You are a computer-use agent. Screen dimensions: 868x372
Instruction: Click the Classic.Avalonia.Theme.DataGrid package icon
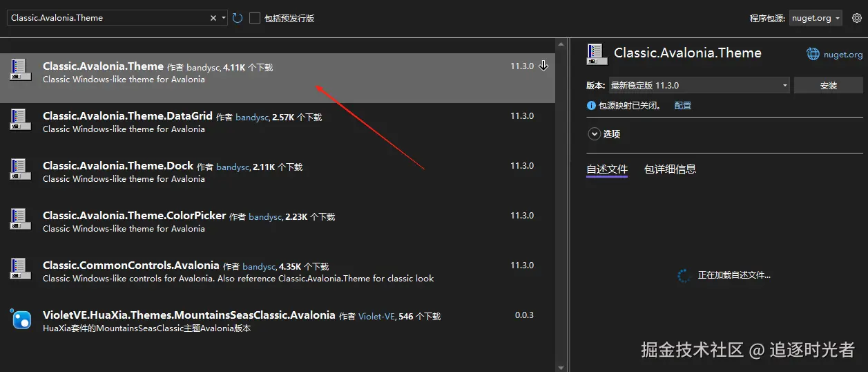pyautogui.click(x=20, y=119)
